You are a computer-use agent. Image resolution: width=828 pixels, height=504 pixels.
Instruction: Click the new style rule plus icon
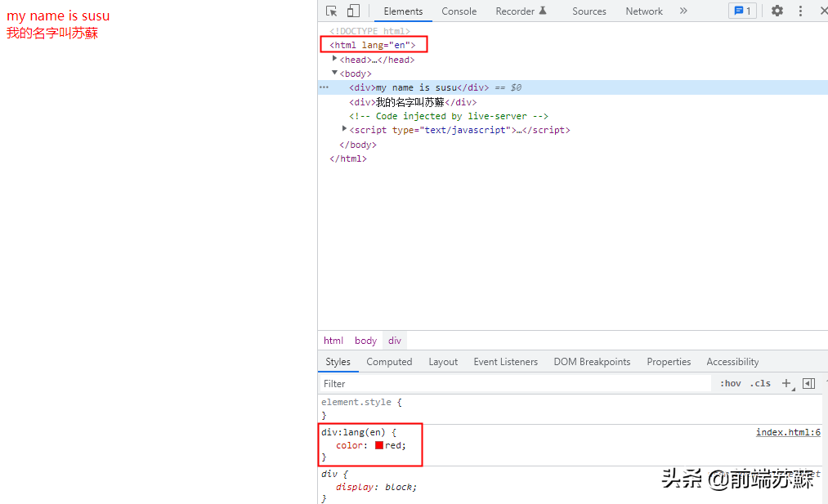[787, 384]
